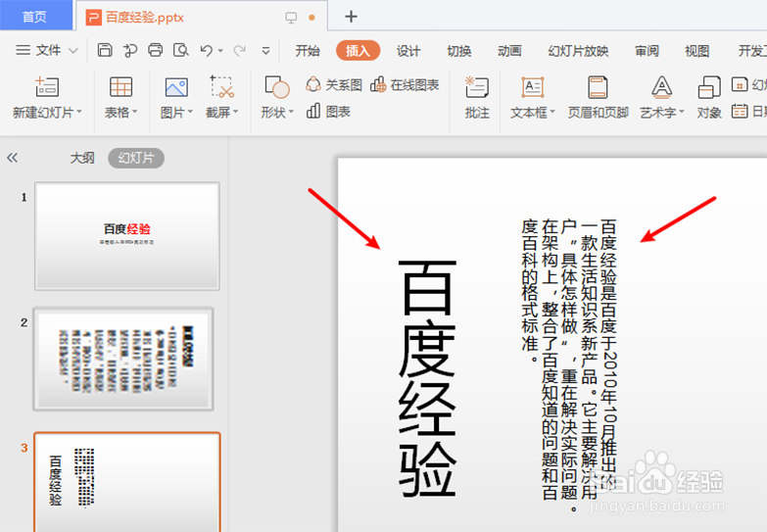Click the Redo arrow icon
The height and width of the screenshot is (532, 767).
point(240,50)
